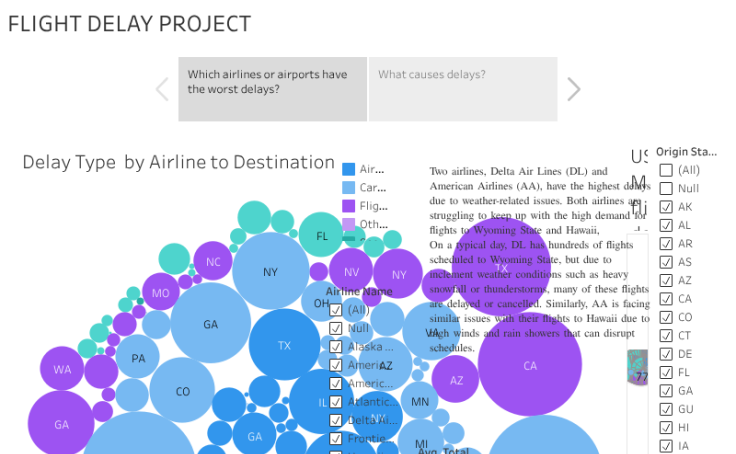This screenshot has height=454, width=736.
Task: Click the previous story point arrow
Action: [x=162, y=90]
